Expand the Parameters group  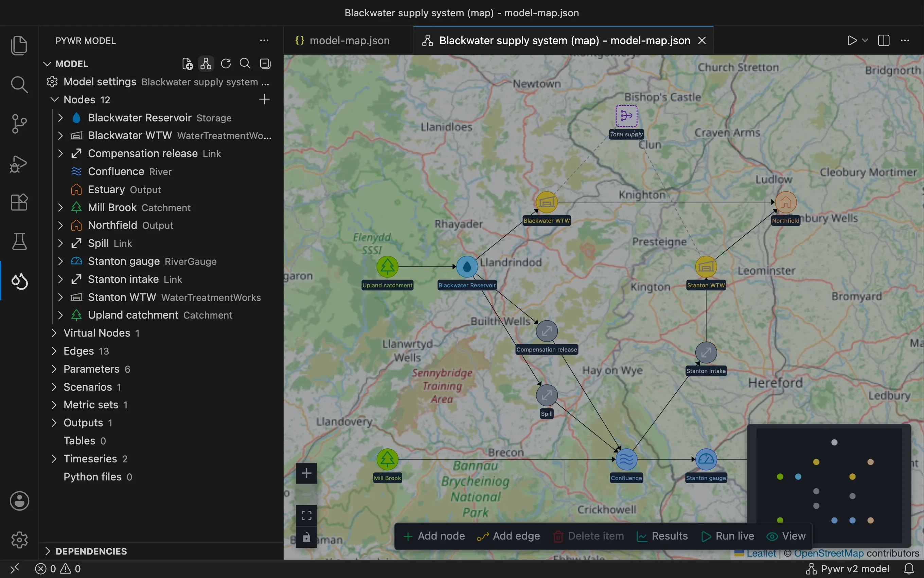[x=54, y=369]
